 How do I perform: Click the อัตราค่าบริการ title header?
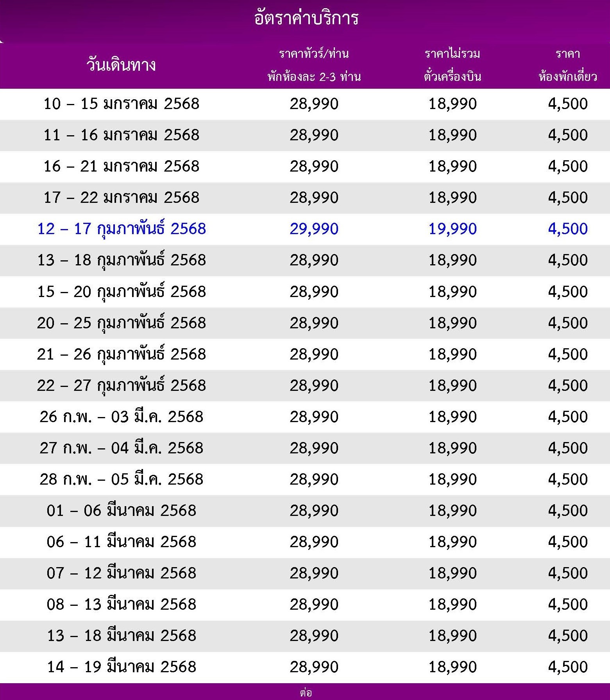pos(306,18)
